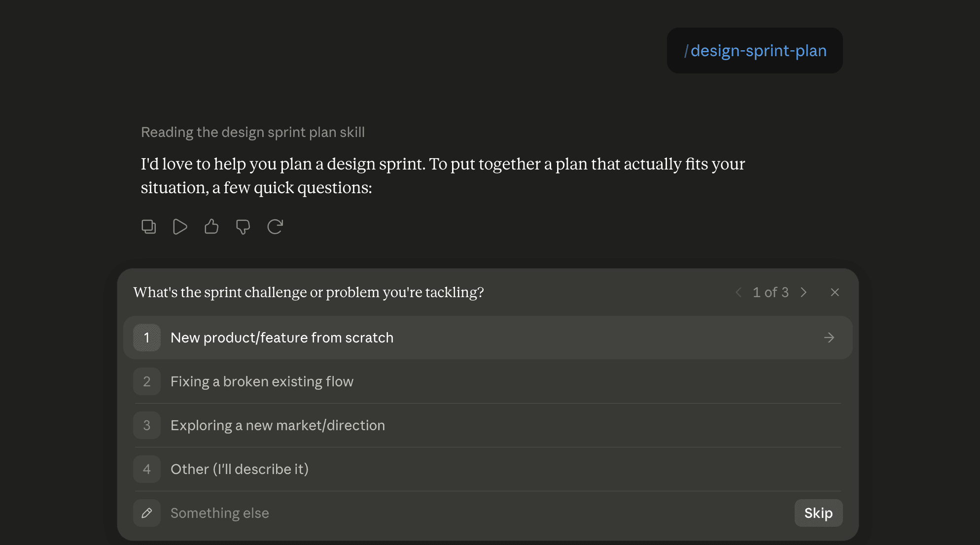Click number badge 3
The width and height of the screenshot is (980, 545).
pyautogui.click(x=147, y=425)
